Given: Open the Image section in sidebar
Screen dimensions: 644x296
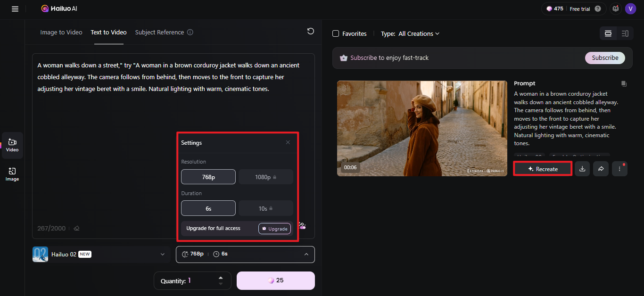Looking at the screenshot, I should (12, 174).
